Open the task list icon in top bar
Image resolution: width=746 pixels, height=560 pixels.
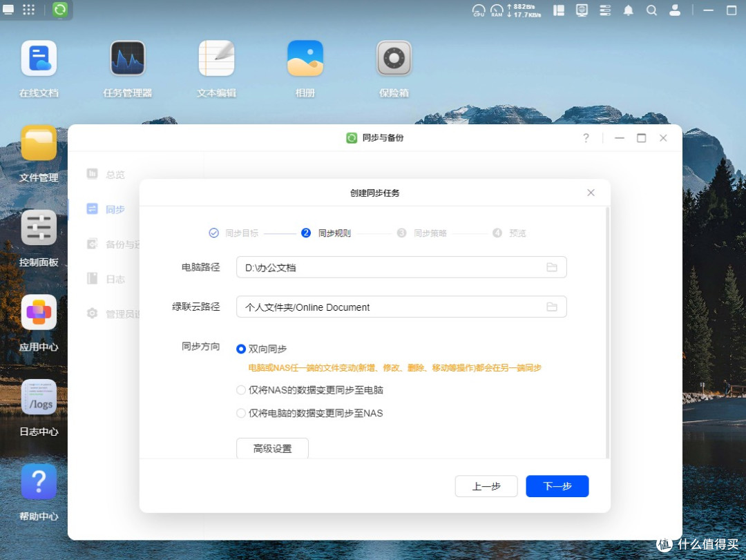coord(605,10)
